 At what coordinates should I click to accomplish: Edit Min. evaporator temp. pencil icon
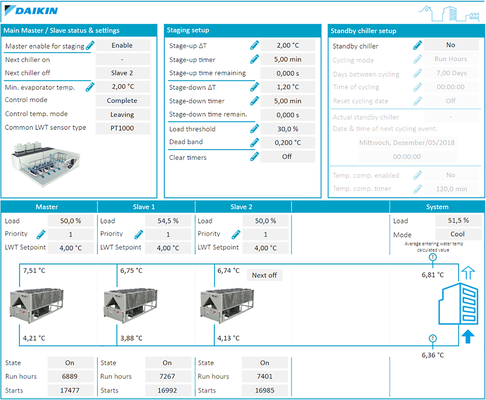click(x=90, y=87)
